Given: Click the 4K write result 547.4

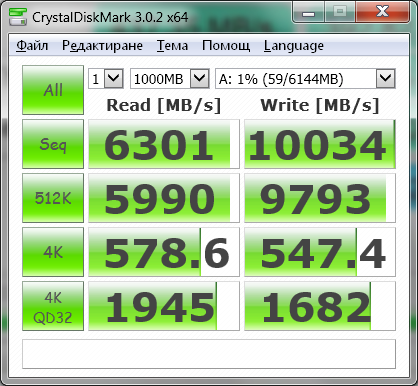Looking at the screenshot, I should click(x=320, y=252).
